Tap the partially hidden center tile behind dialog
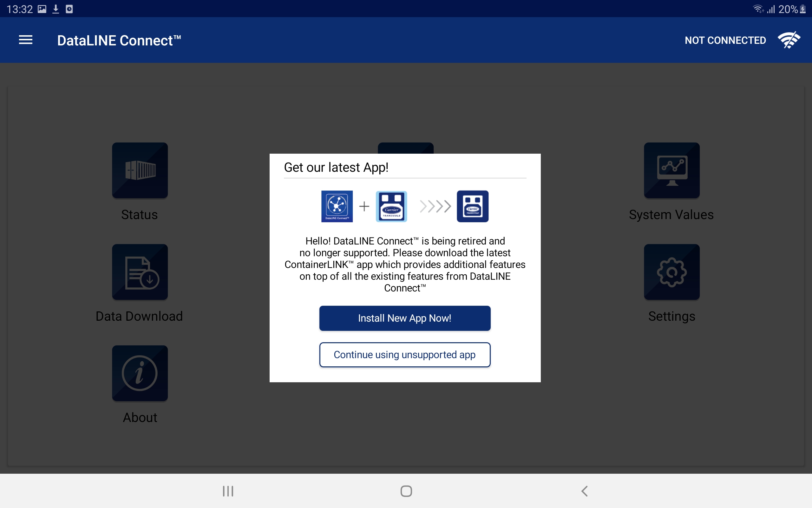Viewport: 812px width, 508px height. click(406, 148)
